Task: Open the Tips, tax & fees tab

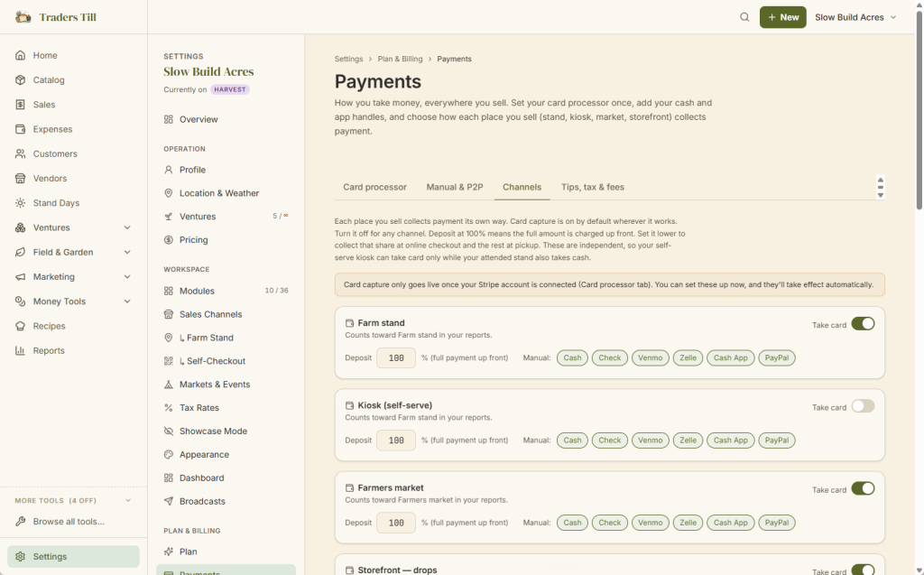Action: (592, 187)
